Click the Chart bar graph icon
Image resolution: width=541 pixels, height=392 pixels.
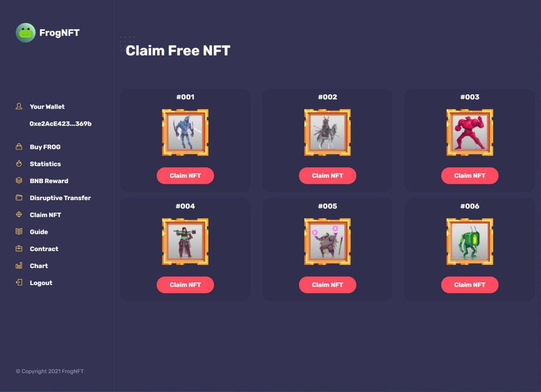19,266
